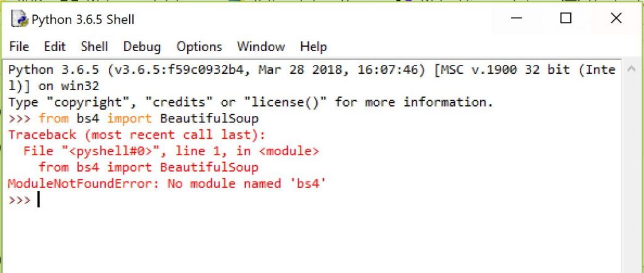This screenshot has width=644, height=273.
Task: Click the ModuleNotFoundError message line
Action: point(166,183)
